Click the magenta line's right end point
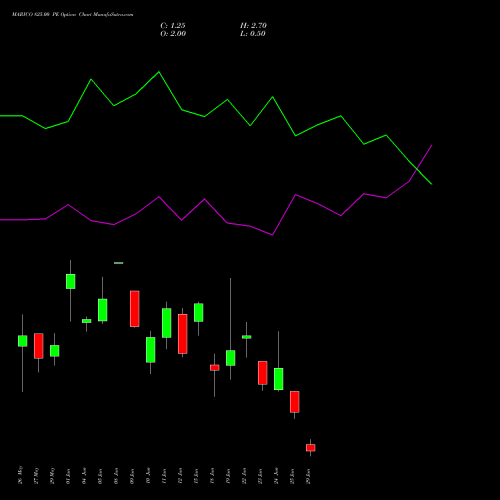Image resolution: width=500 pixels, height=500 pixels. click(x=432, y=145)
